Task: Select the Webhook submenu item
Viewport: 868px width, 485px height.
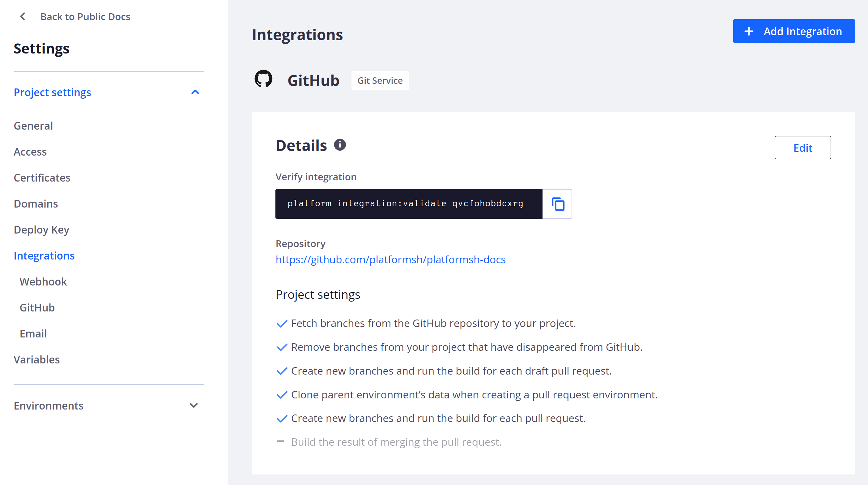Action: tap(43, 281)
